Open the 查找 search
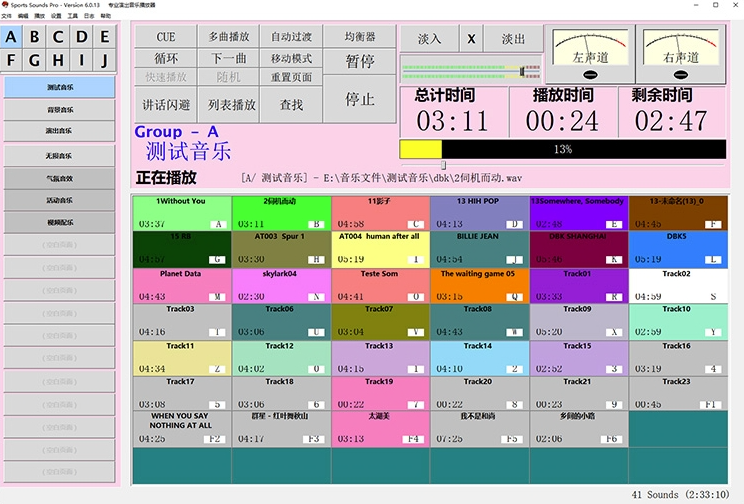 click(291, 104)
